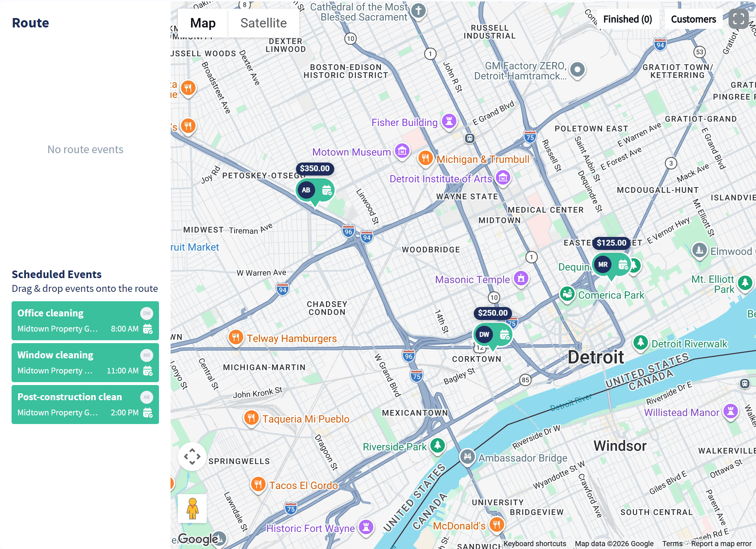
Task: Click the 2:00 PM event time
Action: point(125,412)
